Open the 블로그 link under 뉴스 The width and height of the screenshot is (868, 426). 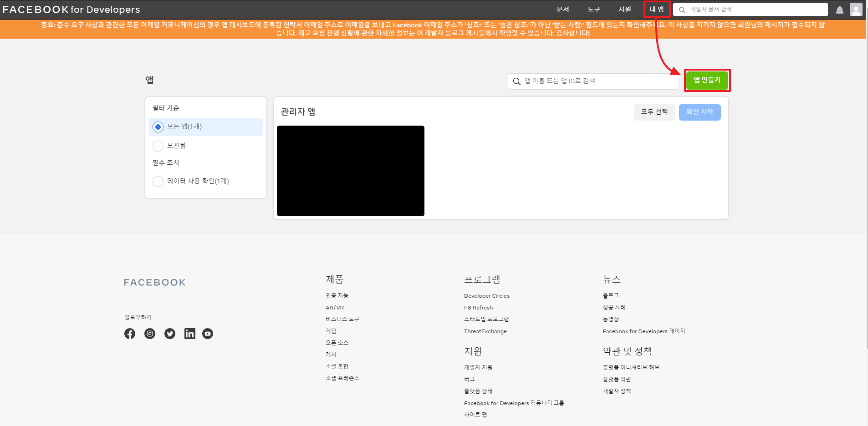point(611,296)
